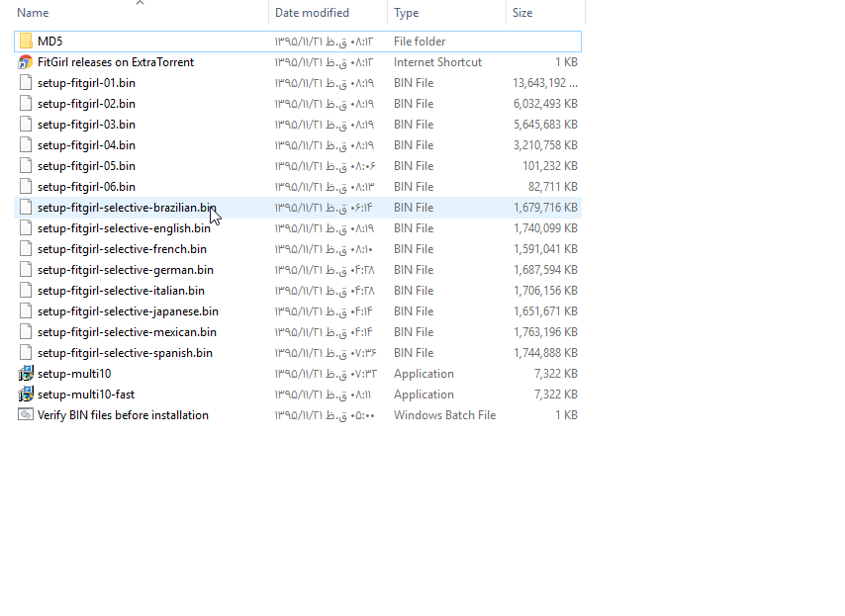Sort by the Date modified column
The height and width of the screenshot is (616, 845).
312,13
